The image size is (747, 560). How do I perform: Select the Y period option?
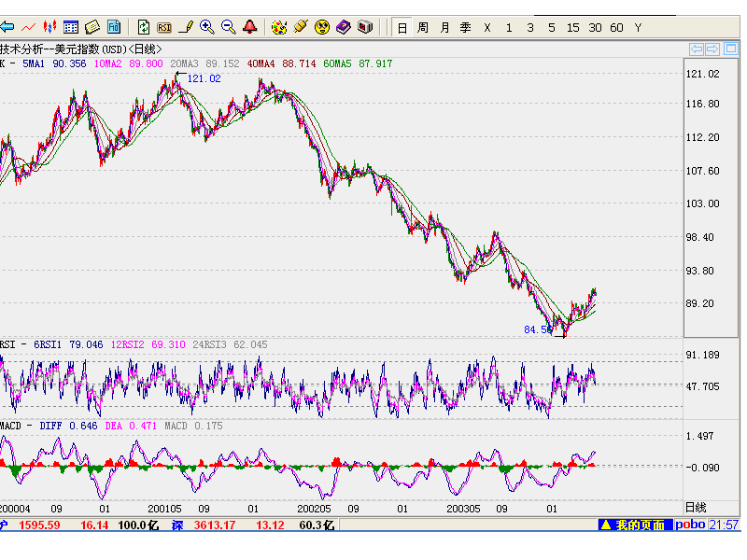[x=638, y=28]
